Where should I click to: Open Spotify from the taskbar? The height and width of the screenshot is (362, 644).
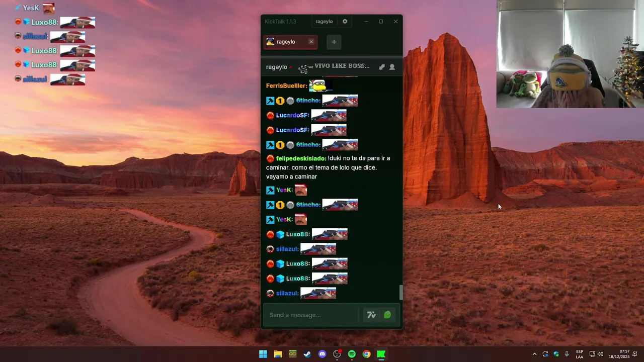coord(352,354)
